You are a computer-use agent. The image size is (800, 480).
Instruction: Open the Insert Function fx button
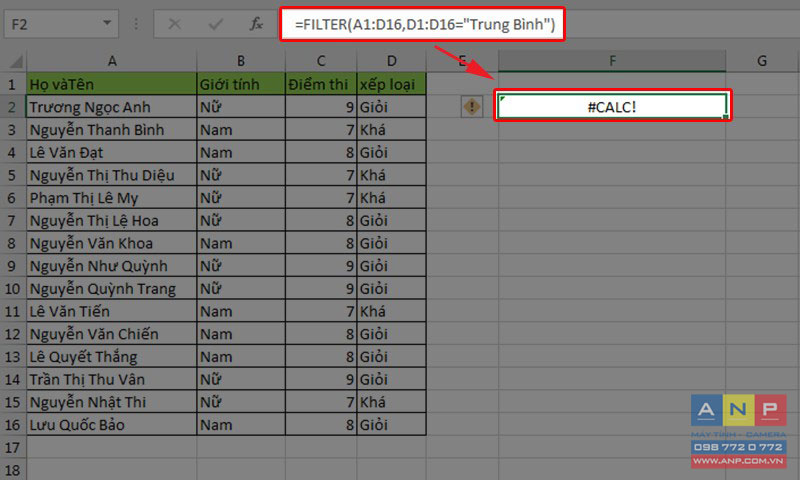pyautogui.click(x=256, y=24)
